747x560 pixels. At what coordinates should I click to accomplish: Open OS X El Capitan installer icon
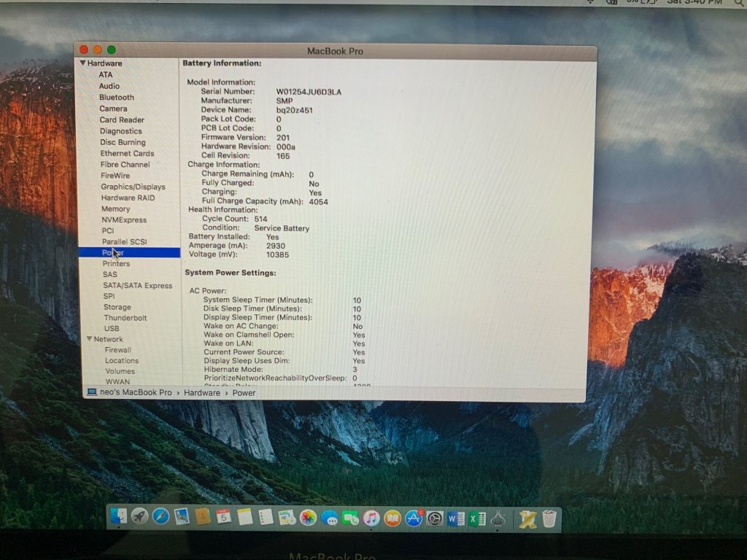coord(528,519)
